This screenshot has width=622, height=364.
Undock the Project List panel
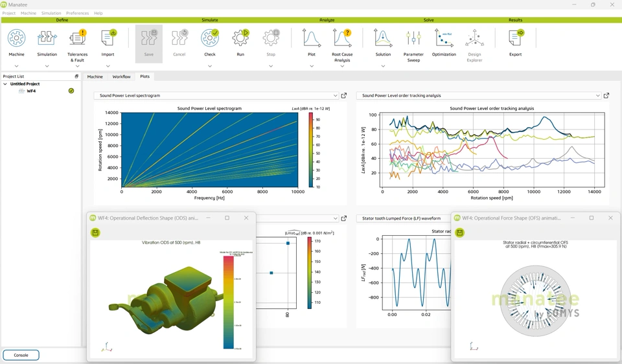coord(76,76)
